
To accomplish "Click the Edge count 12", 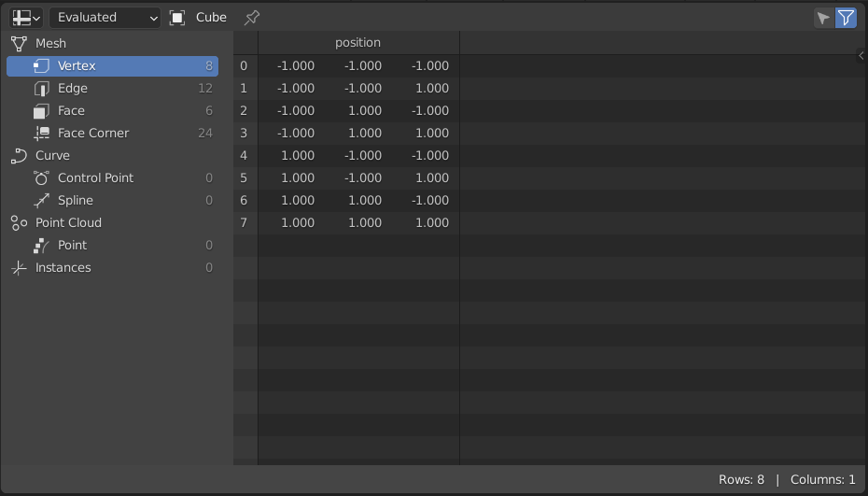I will tap(205, 89).
